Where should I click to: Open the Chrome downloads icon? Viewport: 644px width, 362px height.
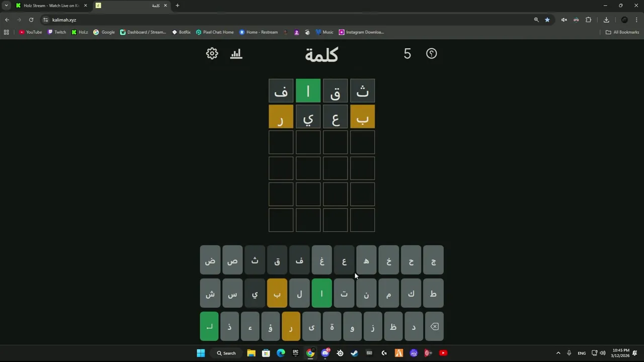(606, 20)
